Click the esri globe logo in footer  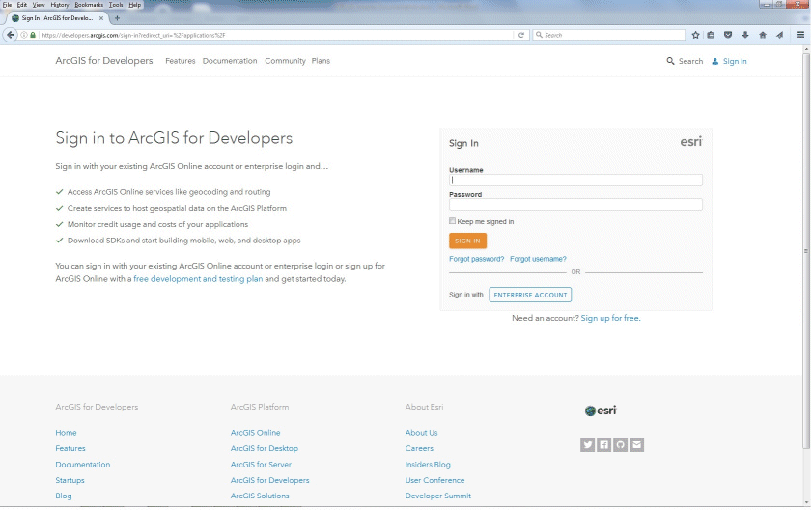[x=601, y=411]
